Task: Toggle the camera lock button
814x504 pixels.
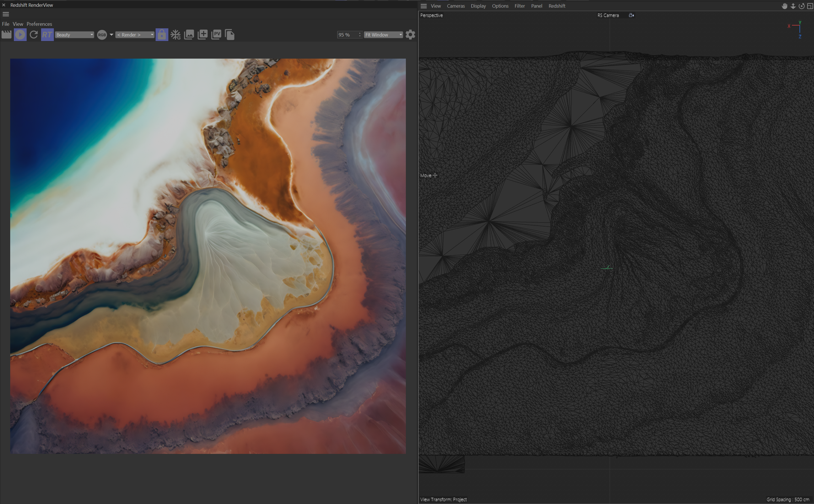Action: point(162,35)
